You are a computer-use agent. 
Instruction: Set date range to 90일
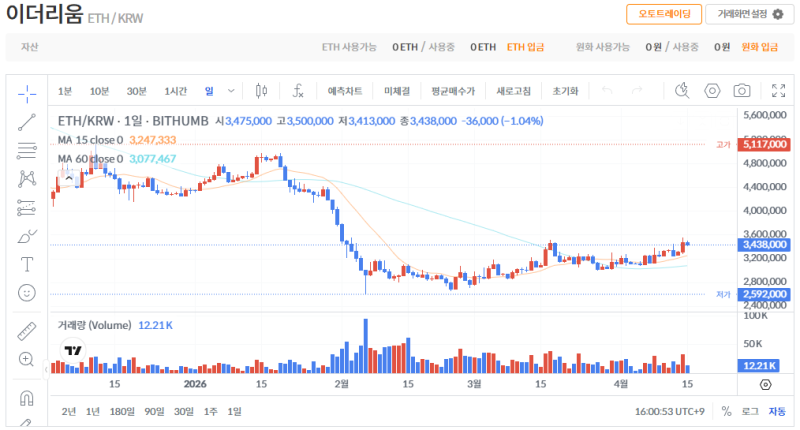pos(154,412)
